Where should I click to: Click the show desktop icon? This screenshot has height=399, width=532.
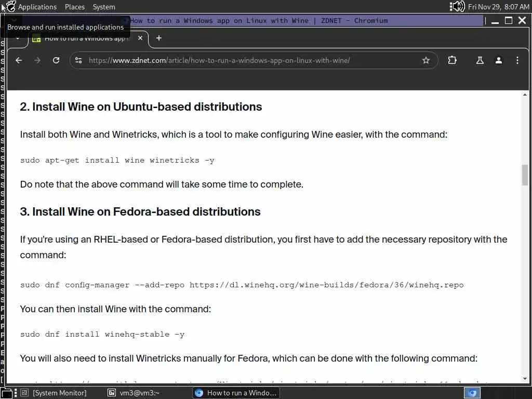6,393
